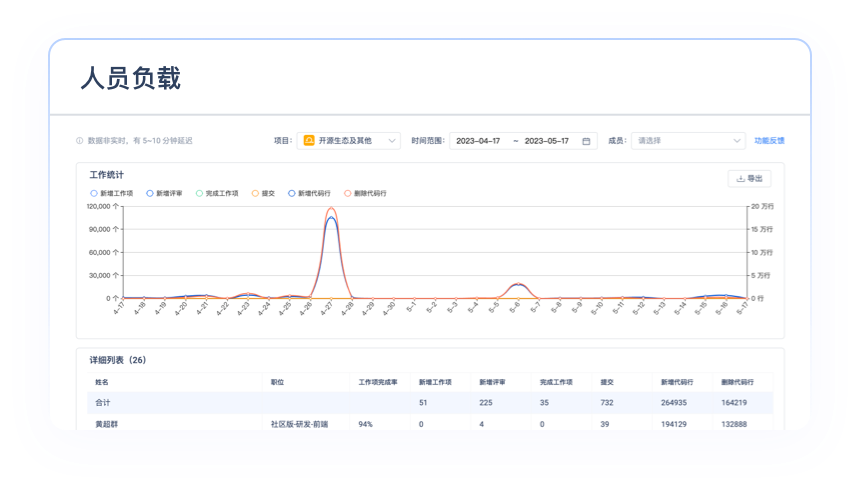Screen dimensions: 860x490
Task: Open the 成员 请选择 dropdown
Action: (688, 141)
